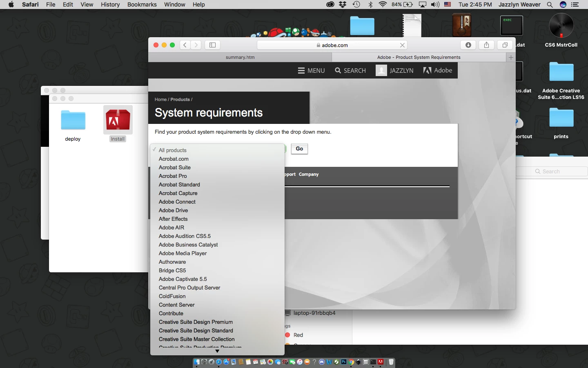Image resolution: width=588 pixels, height=368 pixels.
Task: Open Spotlight search magnifier icon
Action: [x=550, y=4]
